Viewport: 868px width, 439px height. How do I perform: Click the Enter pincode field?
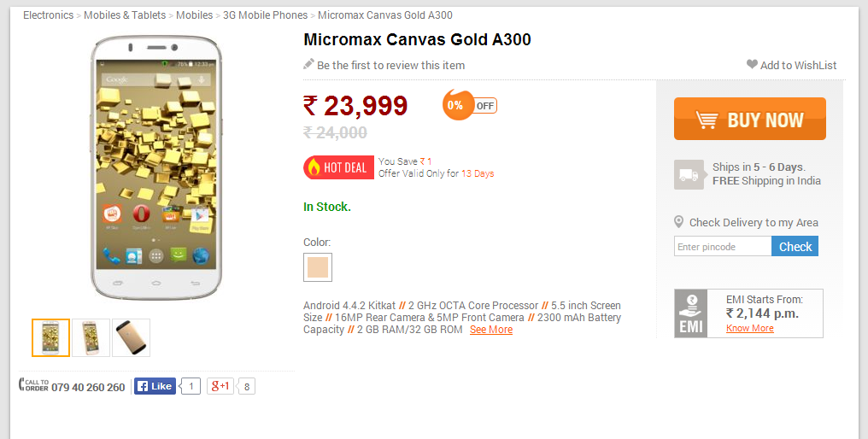pos(723,247)
